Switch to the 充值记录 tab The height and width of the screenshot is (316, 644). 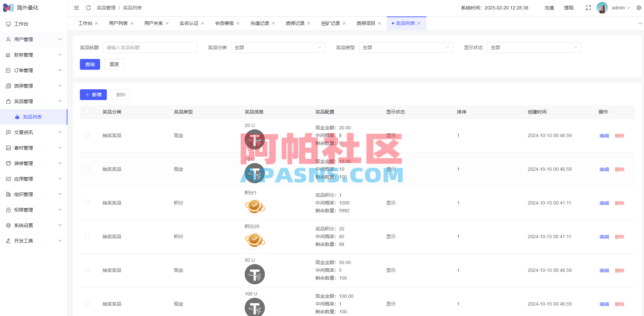[260, 23]
